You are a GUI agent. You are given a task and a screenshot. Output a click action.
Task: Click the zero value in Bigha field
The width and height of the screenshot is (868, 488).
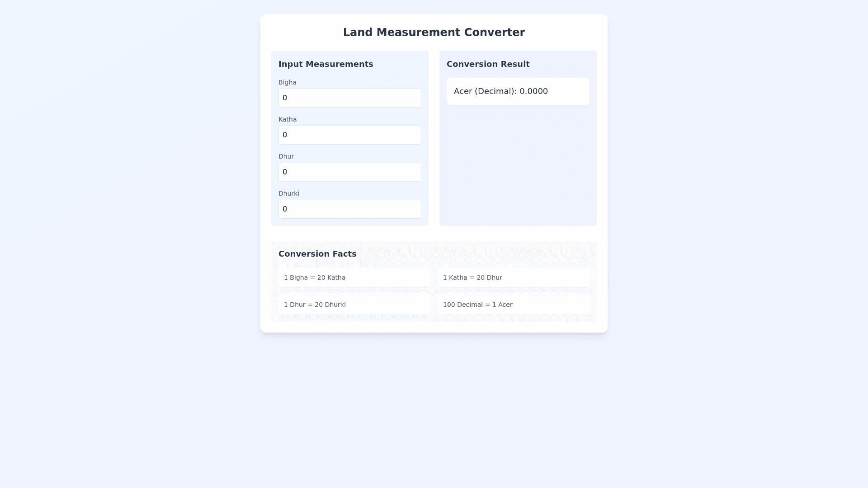coord(285,98)
